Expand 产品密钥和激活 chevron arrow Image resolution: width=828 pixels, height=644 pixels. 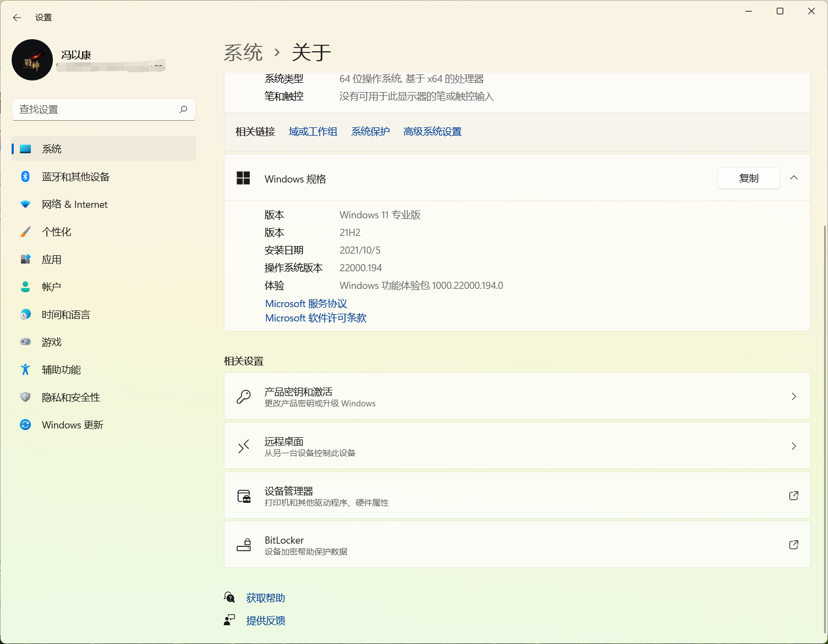[x=794, y=396]
